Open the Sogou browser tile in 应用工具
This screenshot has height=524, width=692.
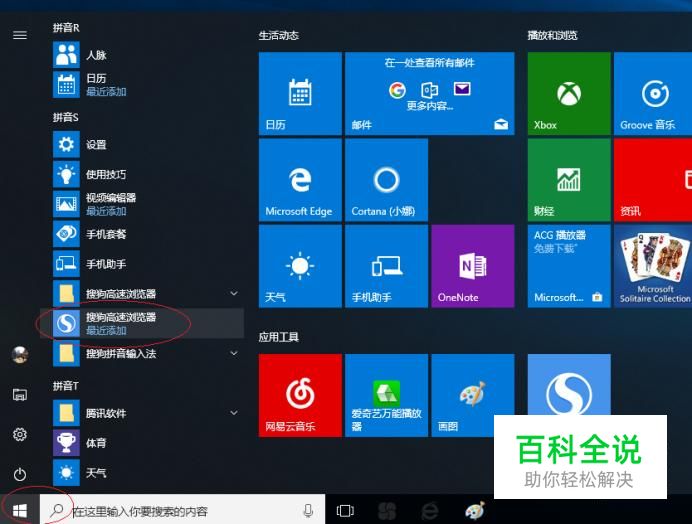click(x=569, y=384)
